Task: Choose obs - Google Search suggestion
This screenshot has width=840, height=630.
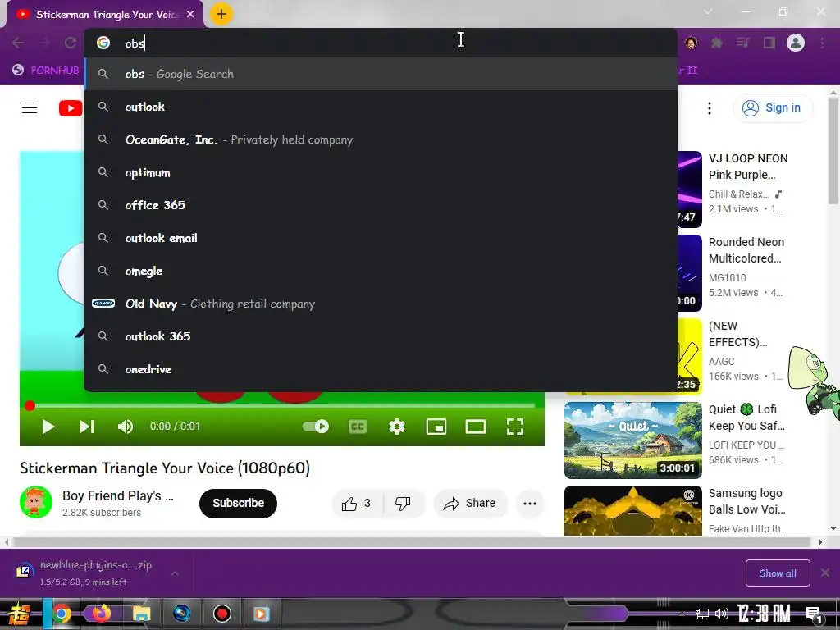Action: point(381,74)
